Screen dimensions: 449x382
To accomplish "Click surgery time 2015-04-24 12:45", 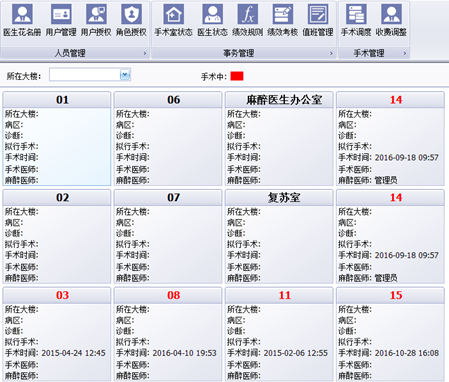I will (x=73, y=353).
